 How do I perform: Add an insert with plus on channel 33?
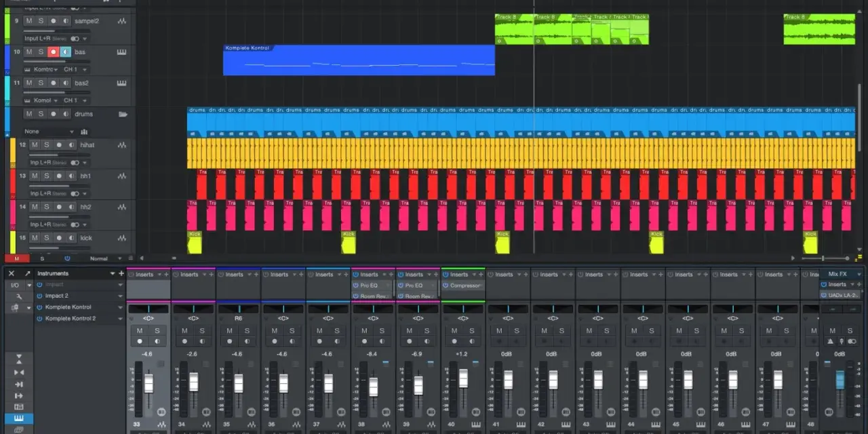click(166, 275)
